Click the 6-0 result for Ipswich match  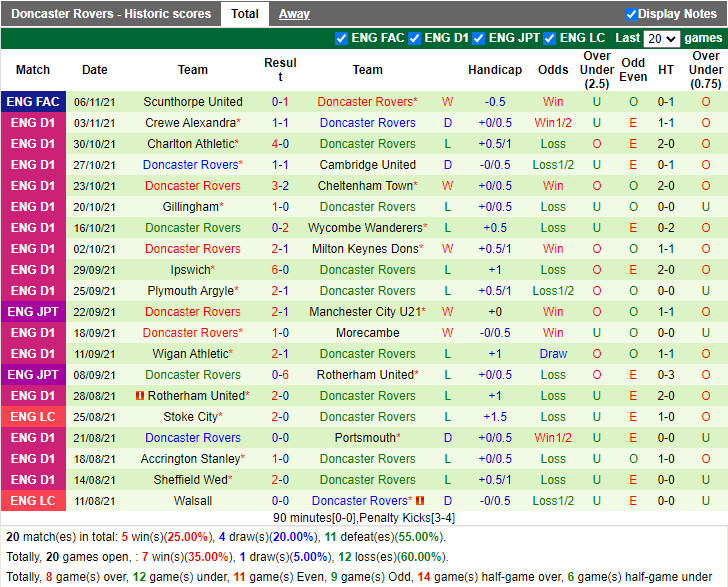click(x=280, y=269)
